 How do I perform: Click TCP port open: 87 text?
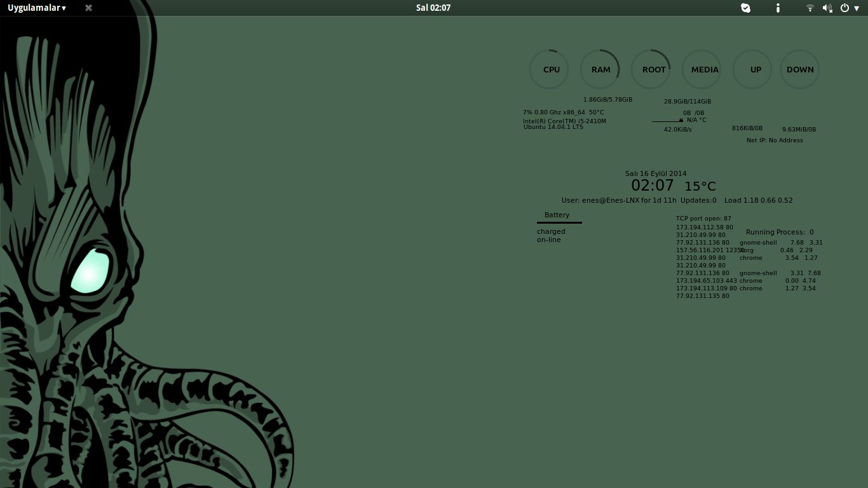click(x=703, y=219)
